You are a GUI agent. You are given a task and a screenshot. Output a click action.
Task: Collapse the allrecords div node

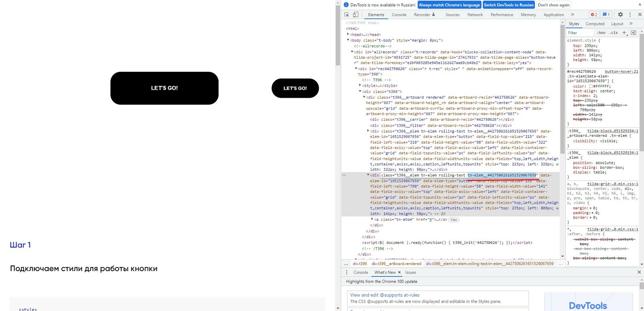[x=352, y=52]
